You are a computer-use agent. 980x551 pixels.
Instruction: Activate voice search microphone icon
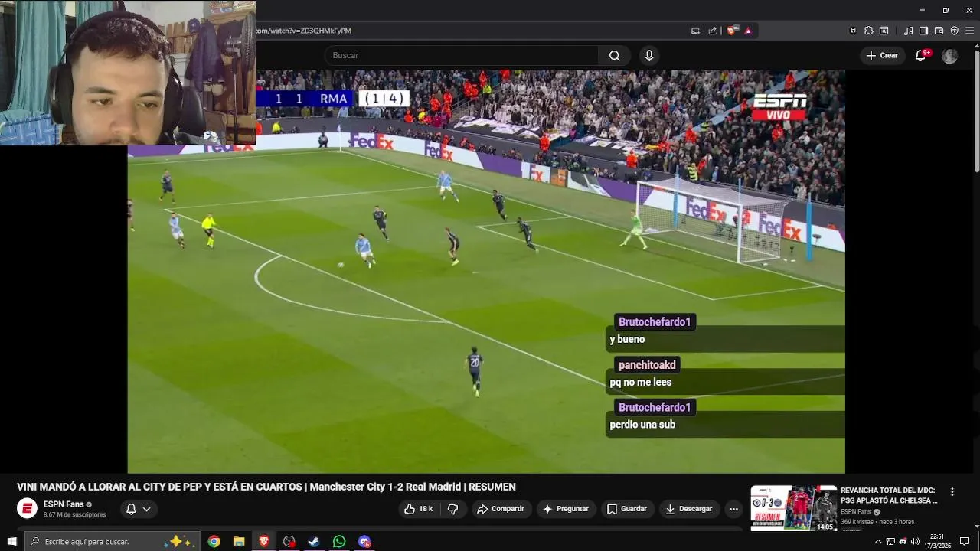[649, 55]
